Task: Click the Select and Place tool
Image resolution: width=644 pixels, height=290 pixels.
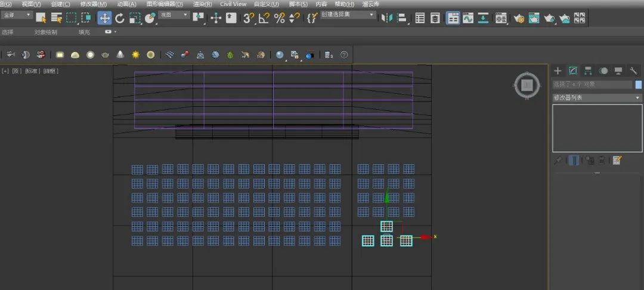Action: tap(150, 18)
